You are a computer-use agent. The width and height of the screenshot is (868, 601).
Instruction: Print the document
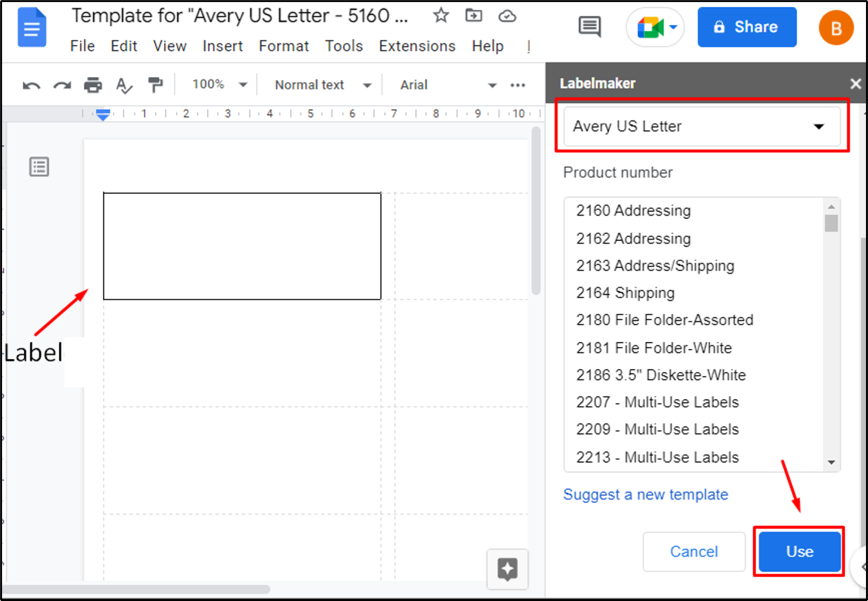(x=93, y=85)
